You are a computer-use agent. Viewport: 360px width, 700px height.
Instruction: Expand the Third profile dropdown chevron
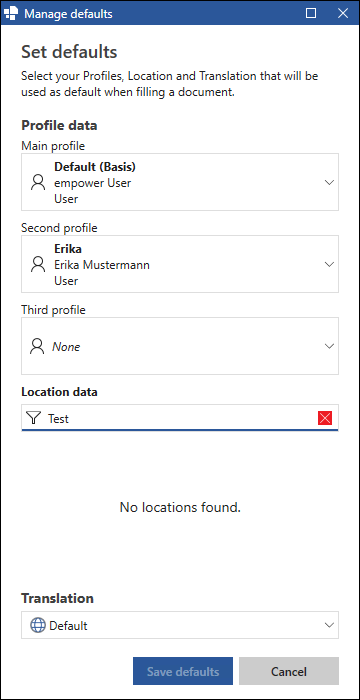click(329, 346)
